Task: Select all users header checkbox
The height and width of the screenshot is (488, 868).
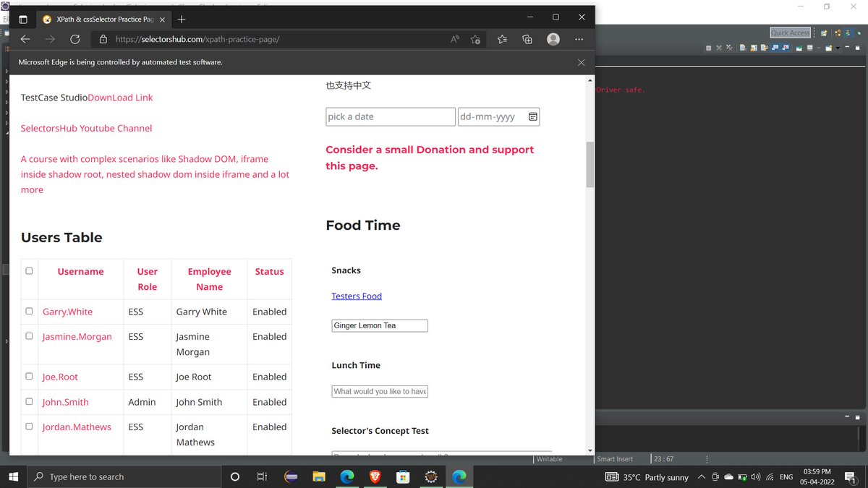Action: (x=29, y=271)
